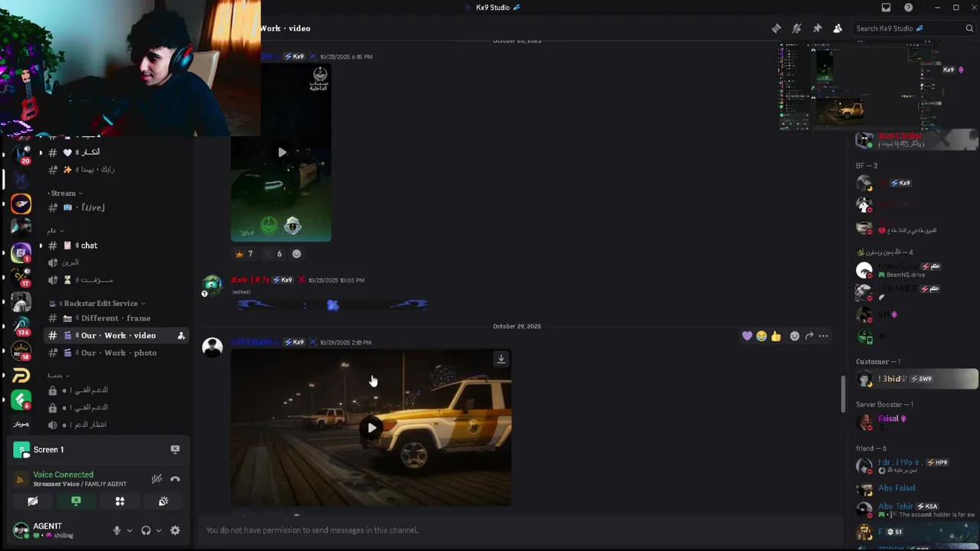Deafen with the headphones icon
Viewport: 980px width, 551px height.
[146, 530]
